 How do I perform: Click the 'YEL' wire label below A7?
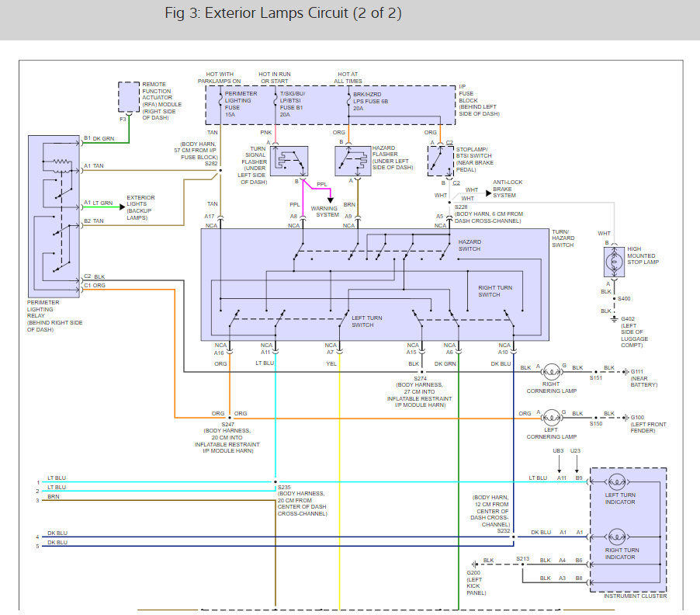point(331,363)
